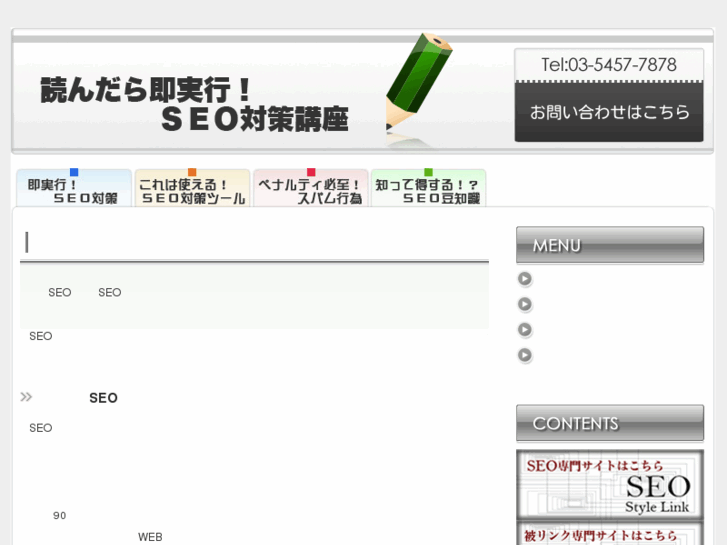Click the double-chevron icon beside bold SEO heading

click(x=26, y=397)
